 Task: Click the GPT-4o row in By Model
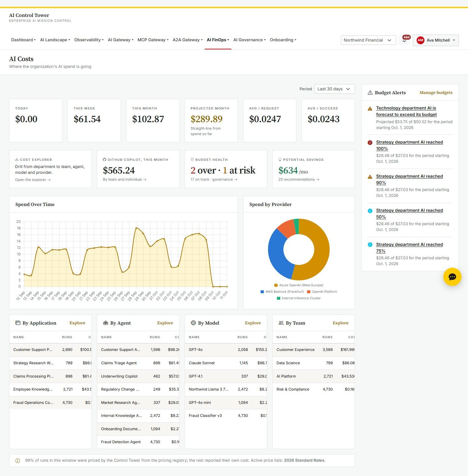pyautogui.click(x=226, y=350)
